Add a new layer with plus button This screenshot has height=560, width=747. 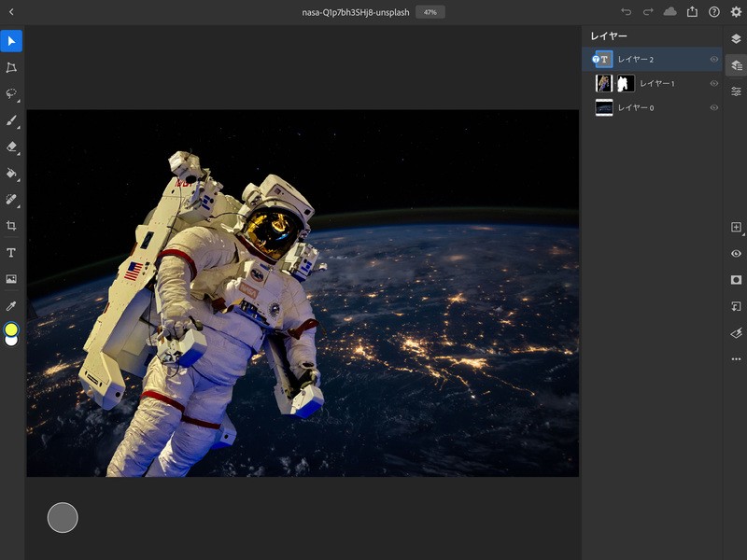736,228
